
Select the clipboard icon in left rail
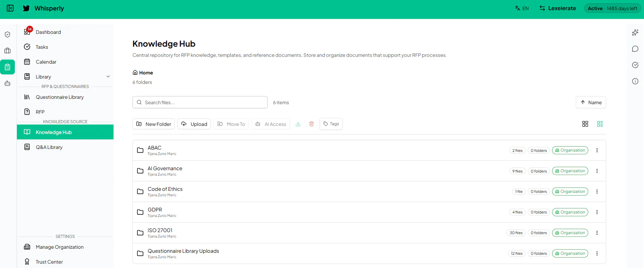tap(7, 67)
